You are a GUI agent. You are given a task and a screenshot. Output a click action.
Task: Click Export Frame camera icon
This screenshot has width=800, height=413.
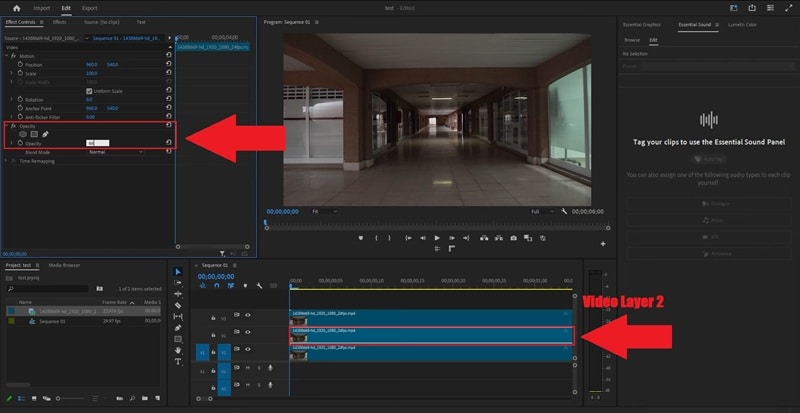(513, 238)
